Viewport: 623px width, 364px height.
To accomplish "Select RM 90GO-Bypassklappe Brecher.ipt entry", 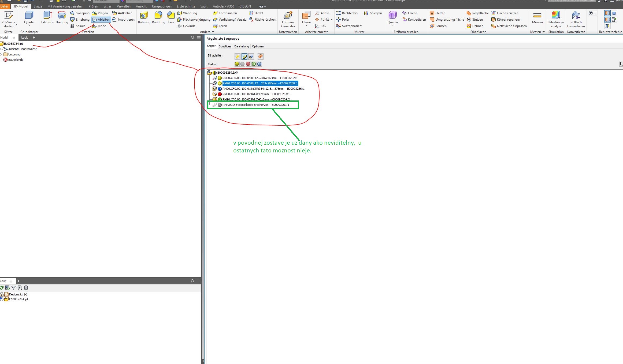I will click(245, 105).
